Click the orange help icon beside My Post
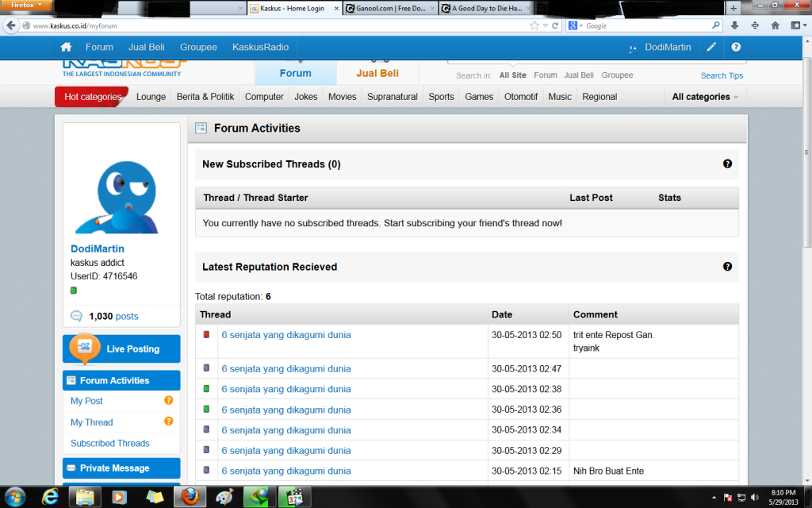This screenshot has width=812, height=508. pyautogui.click(x=168, y=401)
